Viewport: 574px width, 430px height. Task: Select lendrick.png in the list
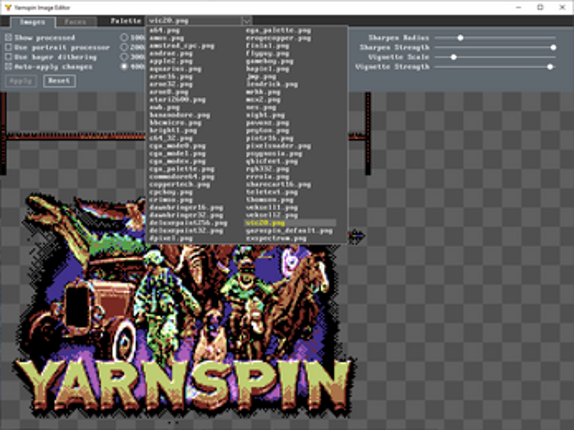coord(272,84)
